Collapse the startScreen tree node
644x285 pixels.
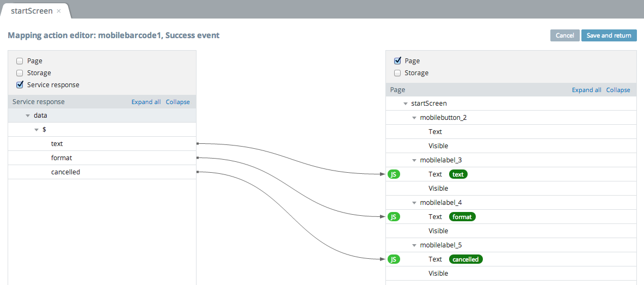[x=406, y=104]
